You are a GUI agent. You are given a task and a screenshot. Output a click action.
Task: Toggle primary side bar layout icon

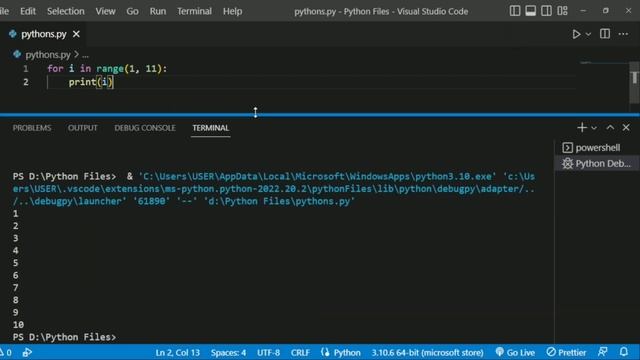click(515, 11)
